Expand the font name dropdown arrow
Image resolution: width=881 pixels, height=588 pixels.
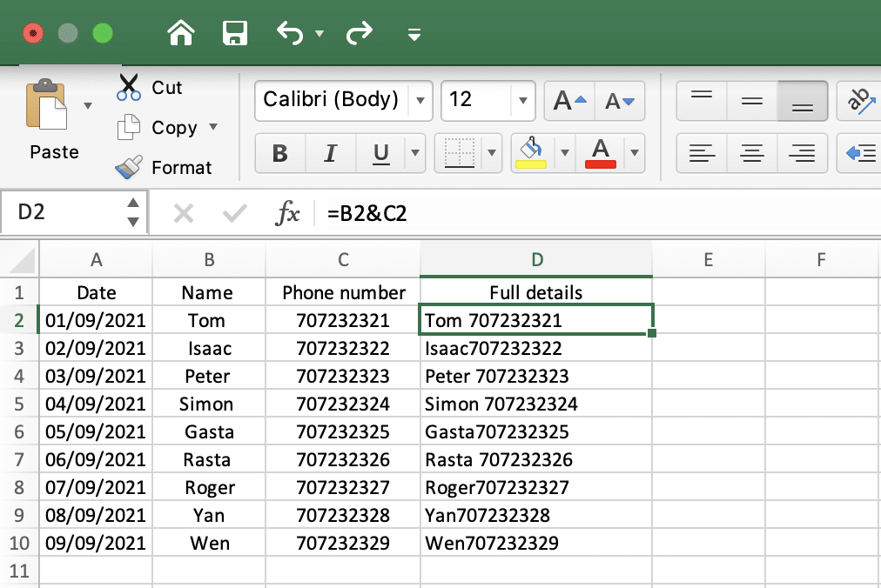(x=420, y=101)
